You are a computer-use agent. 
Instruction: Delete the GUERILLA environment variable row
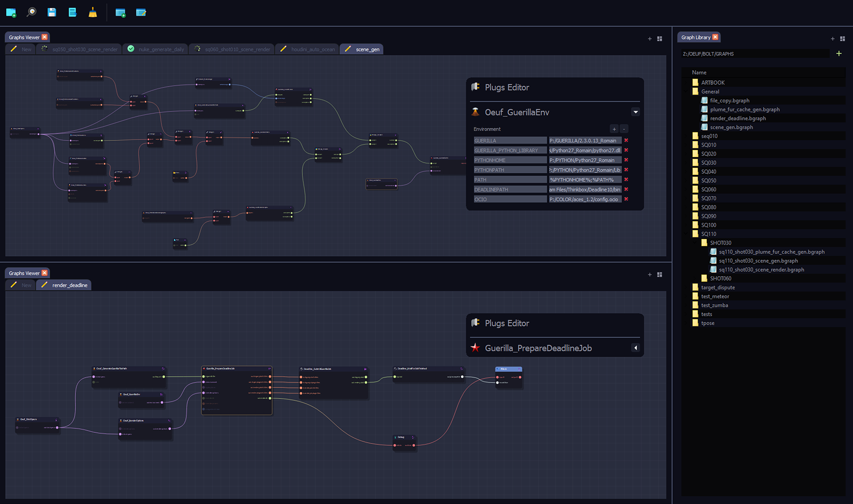pyautogui.click(x=626, y=140)
